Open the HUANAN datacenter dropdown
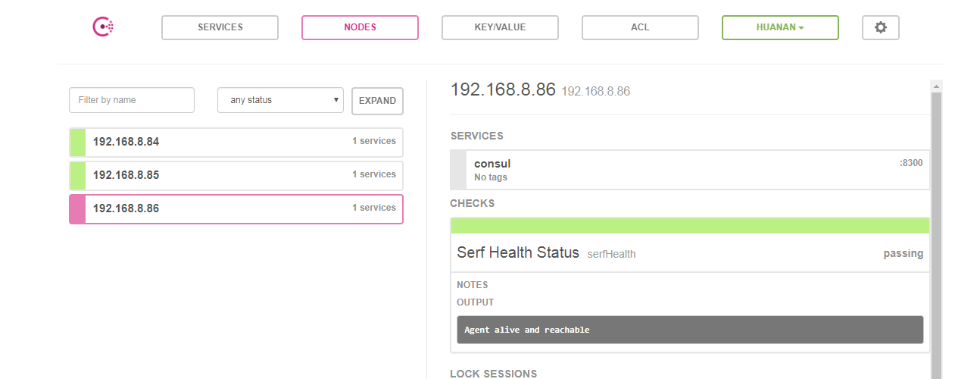 click(x=780, y=27)
